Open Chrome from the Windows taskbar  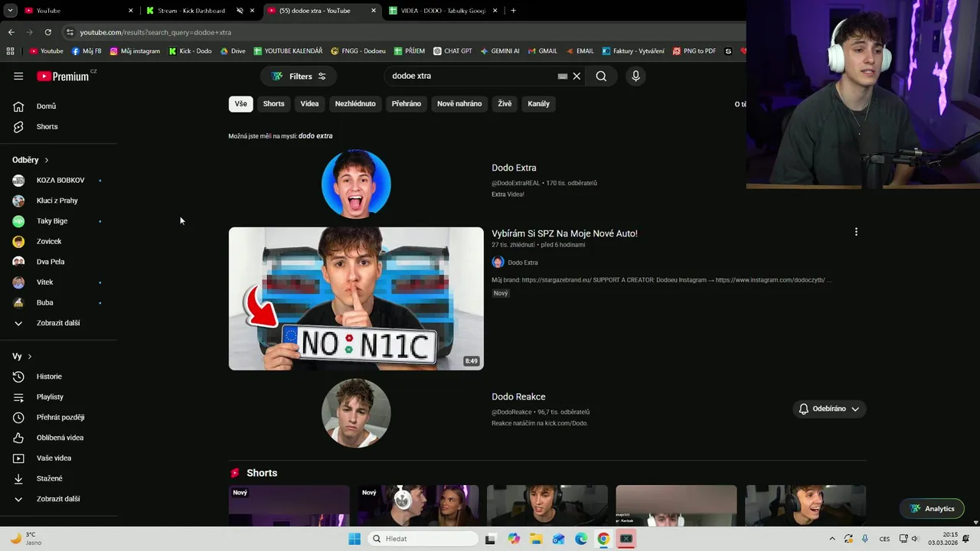(x=603, y=539)
